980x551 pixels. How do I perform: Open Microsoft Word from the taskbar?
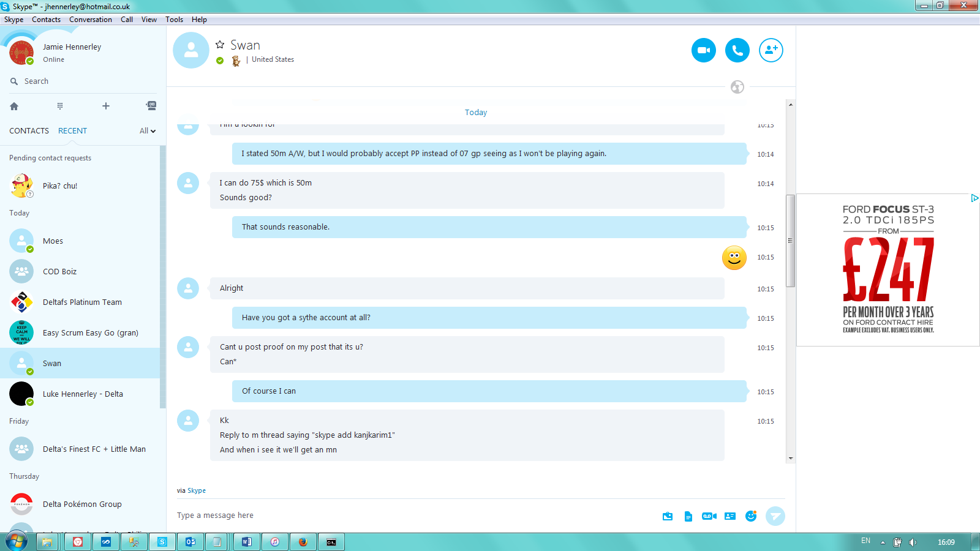click(247, 542)
